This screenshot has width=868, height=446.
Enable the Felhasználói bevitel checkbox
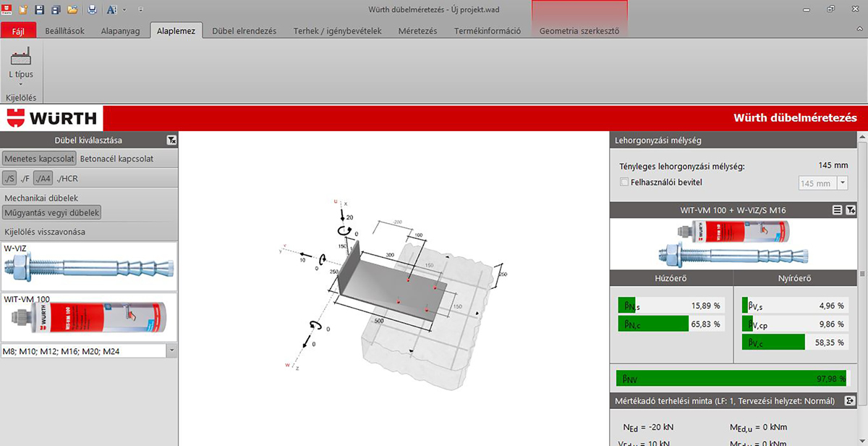point(624,182)
